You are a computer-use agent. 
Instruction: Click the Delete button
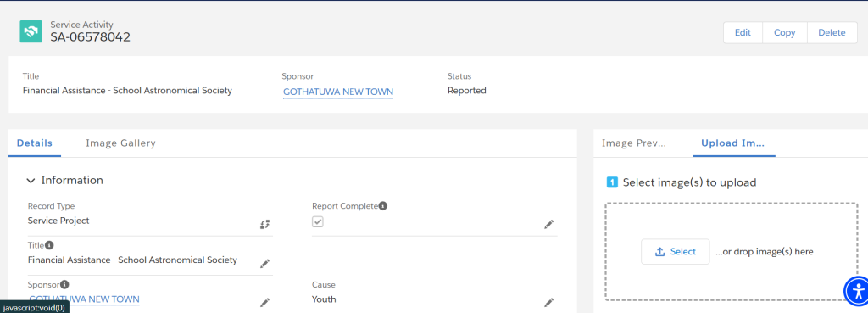coord(832,33)
